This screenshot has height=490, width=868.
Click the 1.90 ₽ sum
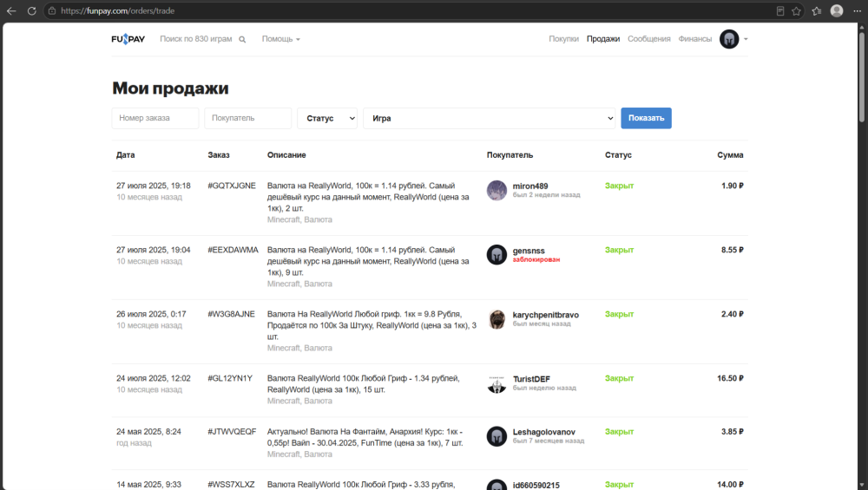tap(732, 186)
